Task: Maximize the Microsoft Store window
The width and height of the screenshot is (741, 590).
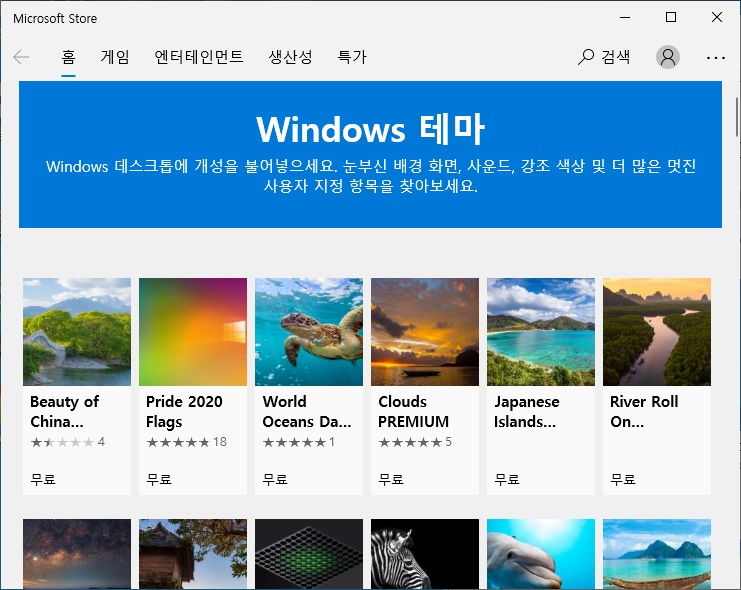Action: pos(671,17)
